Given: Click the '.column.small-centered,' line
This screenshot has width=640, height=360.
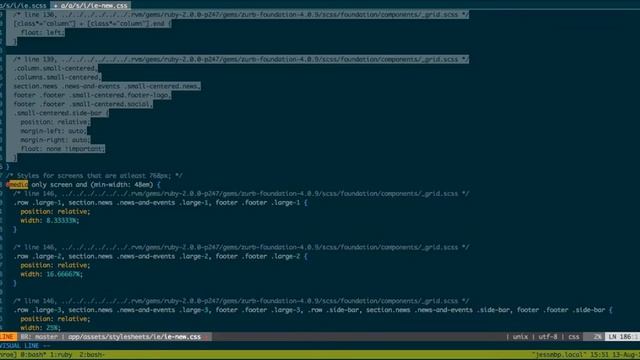Looking at the screenshot, I should coord(56,69).
